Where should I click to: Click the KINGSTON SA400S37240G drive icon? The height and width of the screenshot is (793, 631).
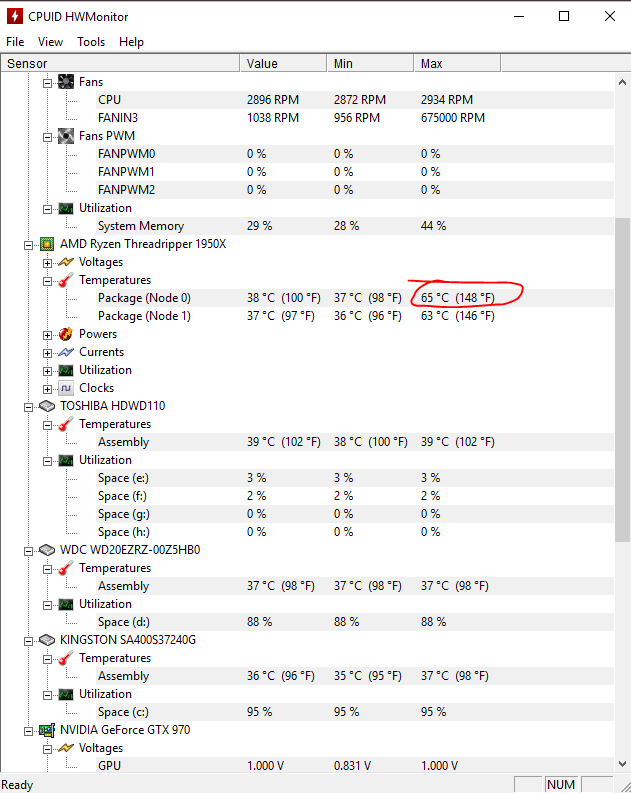47,640
